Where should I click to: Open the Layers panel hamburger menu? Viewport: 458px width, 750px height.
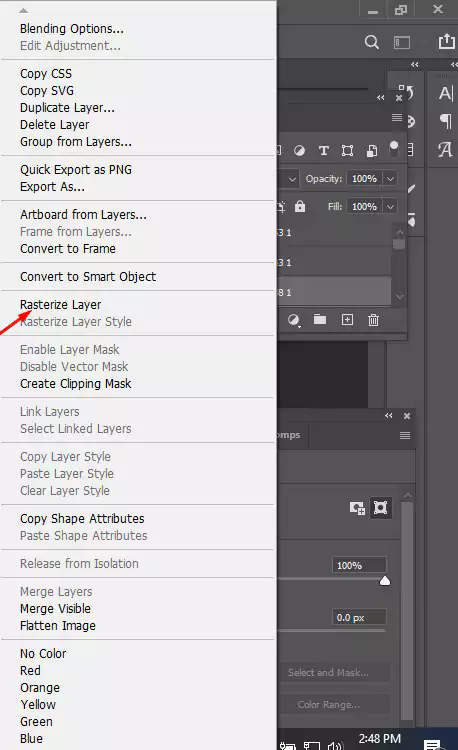(x=397, y=117)
